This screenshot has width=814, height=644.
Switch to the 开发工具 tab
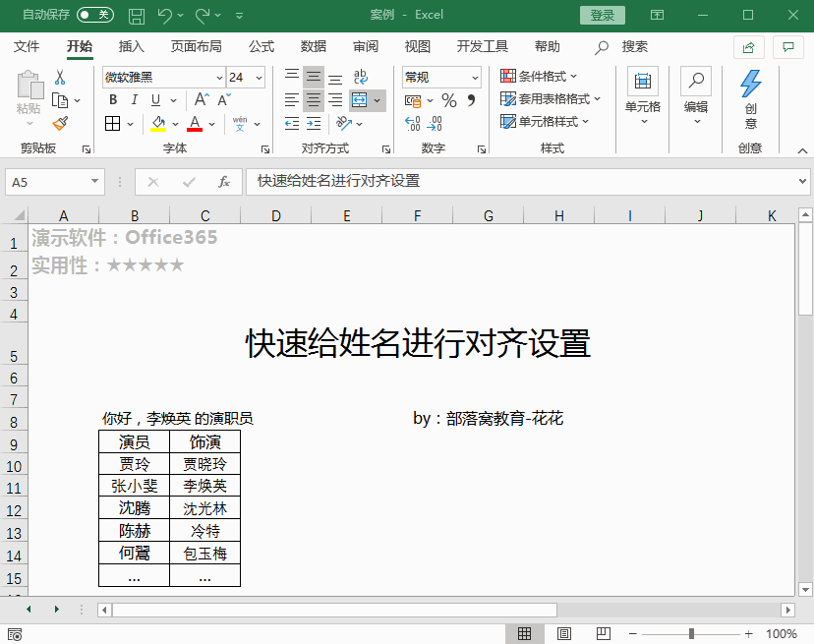tap(482, 47)
